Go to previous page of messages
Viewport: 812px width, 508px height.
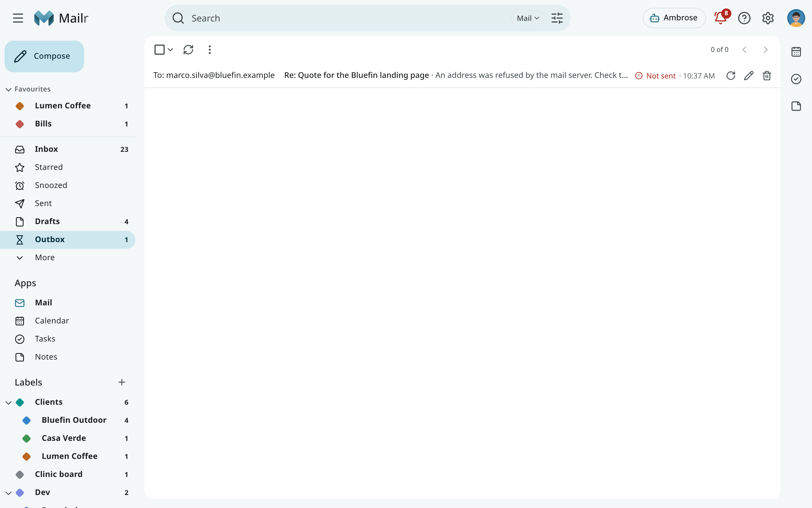745,50
